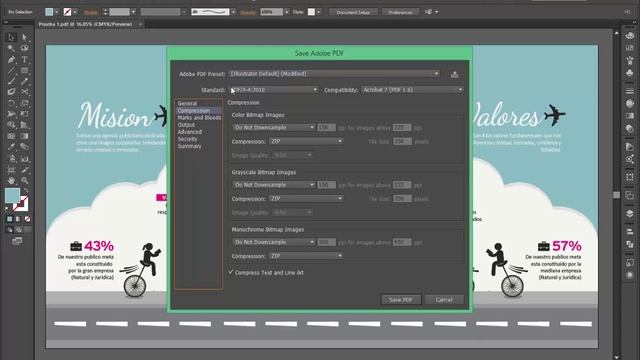
Task: Select the Blend tool
Action: point(25,147)
